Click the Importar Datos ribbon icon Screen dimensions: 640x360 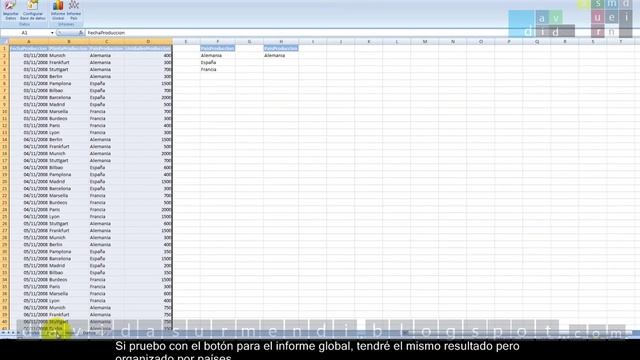[x=10, y=10]
